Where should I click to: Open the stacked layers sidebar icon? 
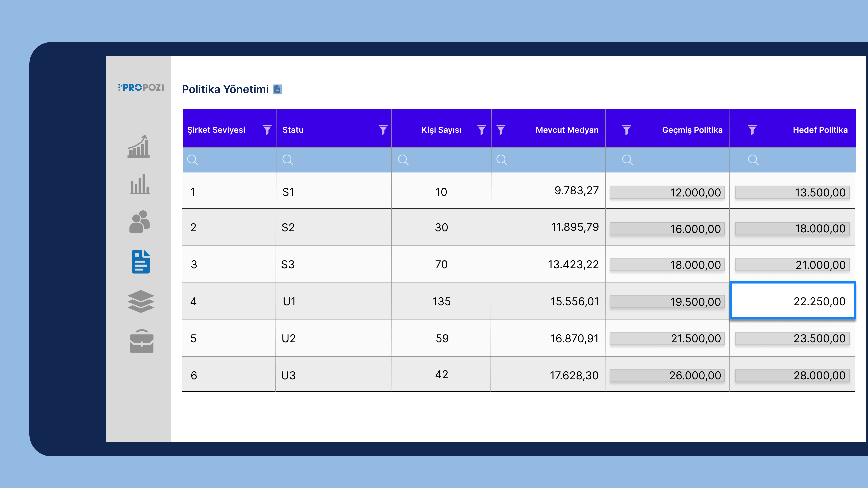[x=141, y=301]
